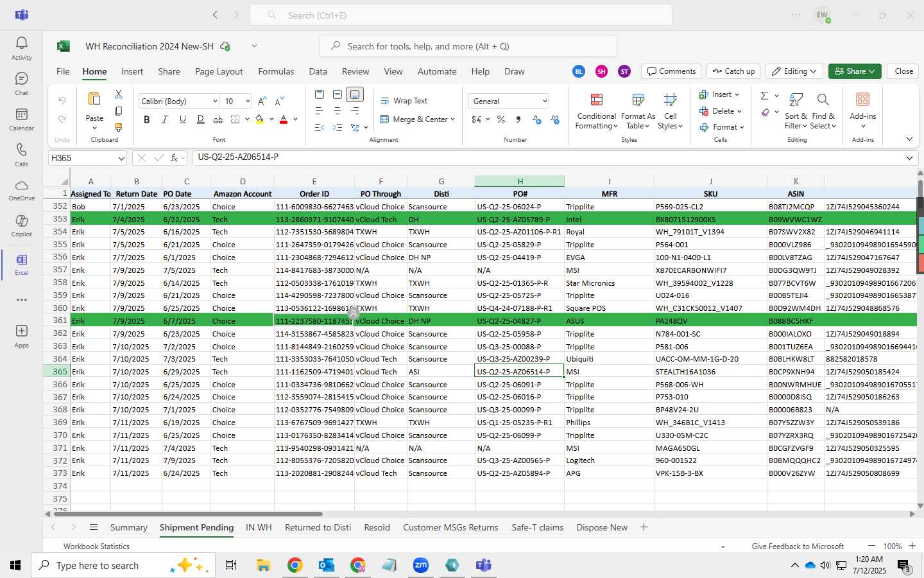Toggle bottom align

point(355,94)
